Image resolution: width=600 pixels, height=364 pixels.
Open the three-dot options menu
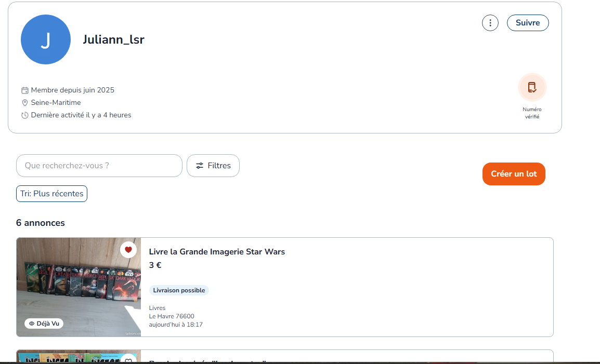click(490, 23)
